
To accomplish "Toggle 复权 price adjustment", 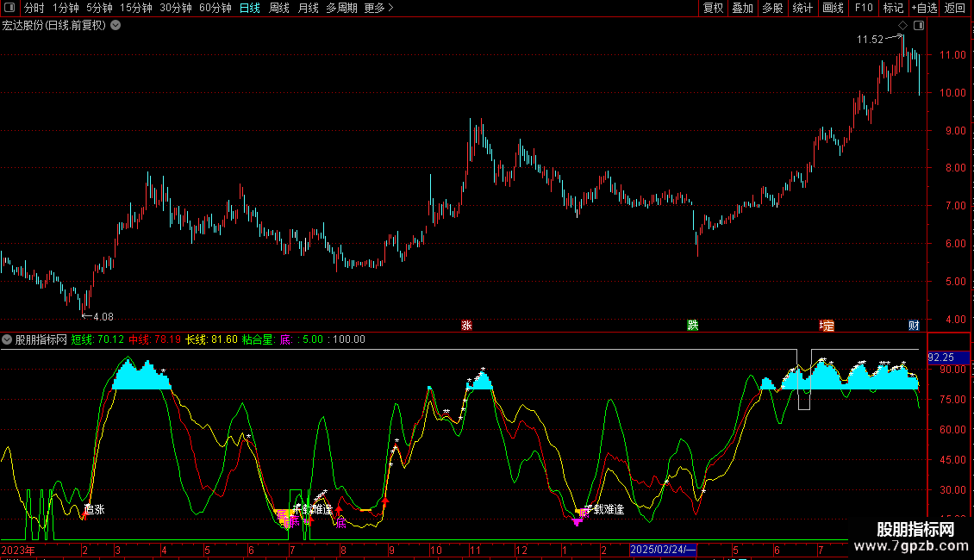I will 713,8.
